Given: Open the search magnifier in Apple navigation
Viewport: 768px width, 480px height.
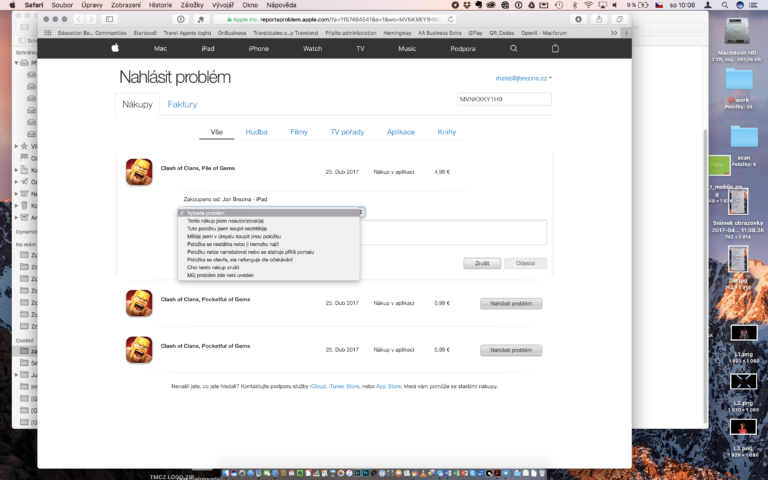Looking at the screenshot, I should pyautogui.click(x=514, y=47).
